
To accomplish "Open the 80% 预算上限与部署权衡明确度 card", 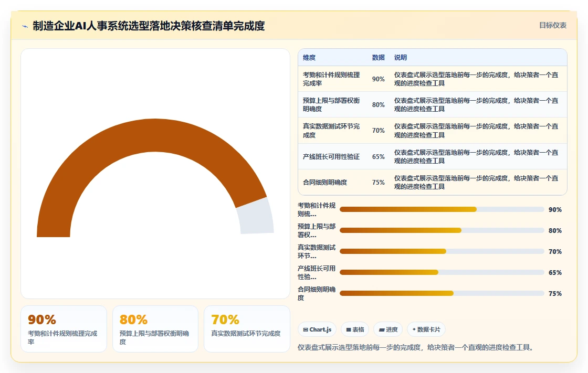I will 155,329.
